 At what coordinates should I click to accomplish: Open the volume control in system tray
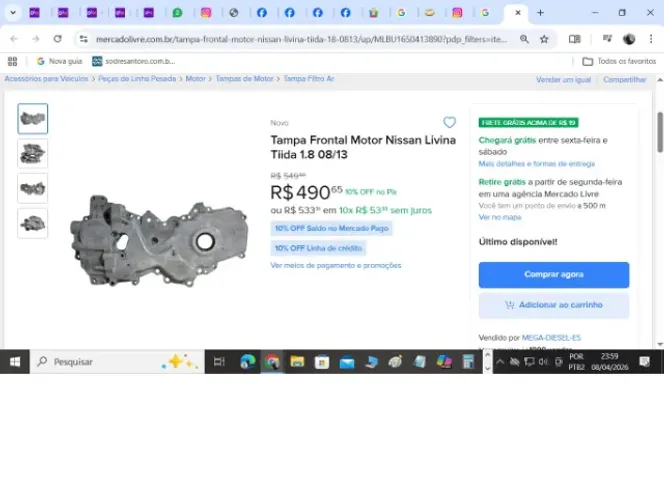click(x=543, y=362)
